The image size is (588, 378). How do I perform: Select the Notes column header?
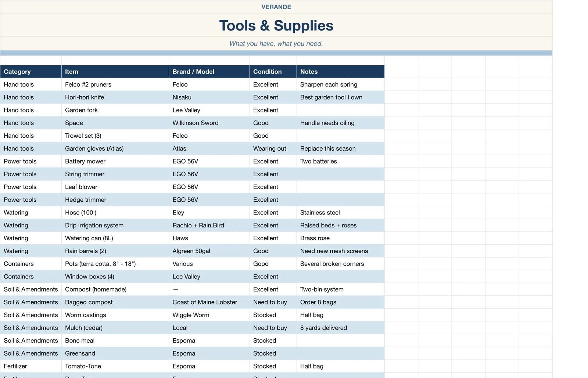tap(340, 72)
